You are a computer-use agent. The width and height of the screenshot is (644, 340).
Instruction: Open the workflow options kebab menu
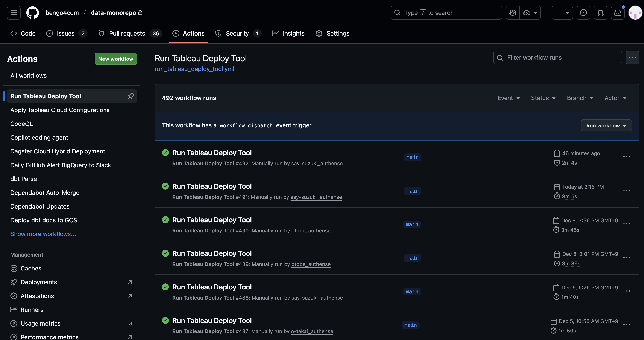pyautogui.click(x=632, y=58)
